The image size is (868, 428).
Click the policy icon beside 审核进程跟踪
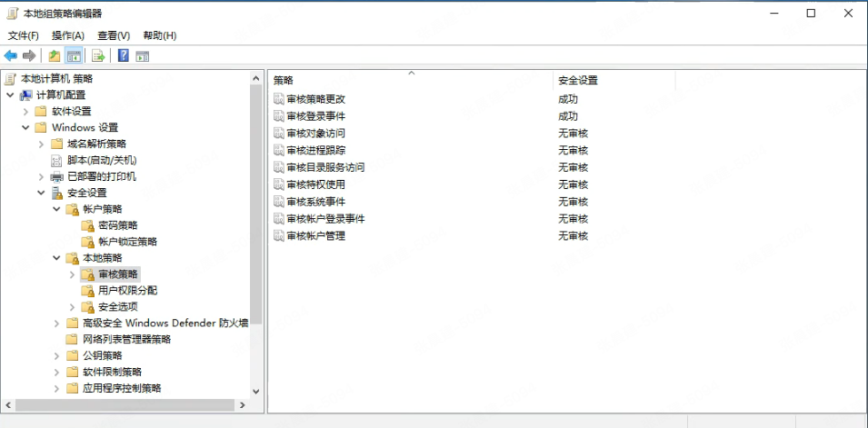click(x=279, y=150)
